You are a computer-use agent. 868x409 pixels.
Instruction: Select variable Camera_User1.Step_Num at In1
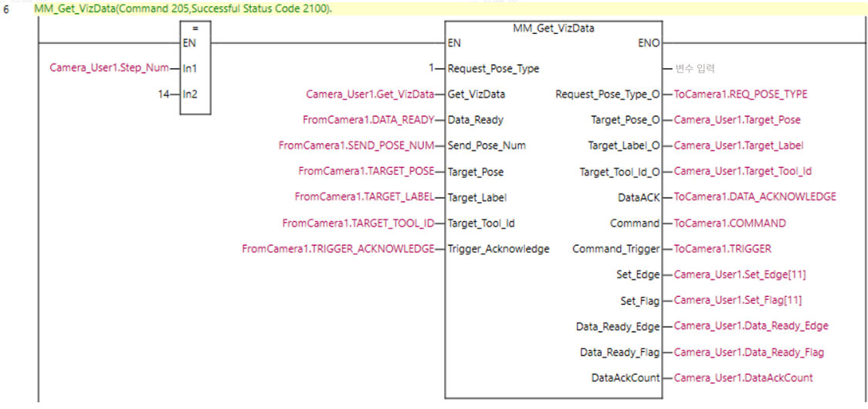[x=109, y=68]
